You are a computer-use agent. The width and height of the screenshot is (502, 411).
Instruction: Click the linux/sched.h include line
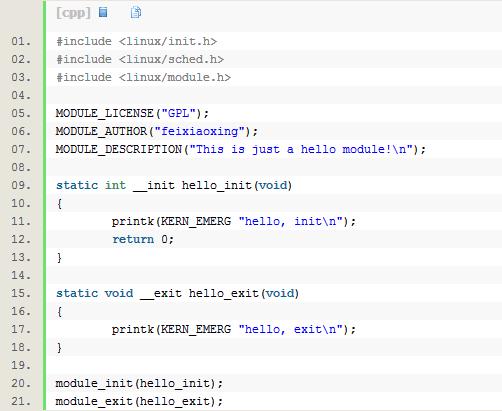pos(140,59)
